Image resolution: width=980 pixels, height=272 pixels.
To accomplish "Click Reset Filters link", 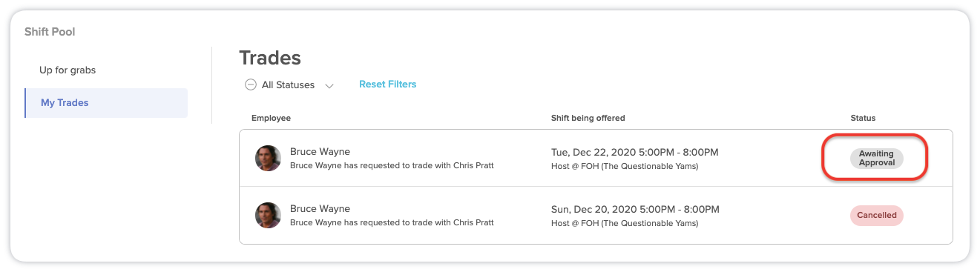I will pos(387,84).
